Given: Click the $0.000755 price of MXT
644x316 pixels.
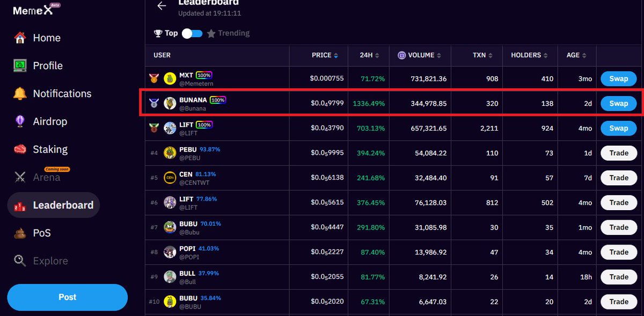Looking at the screenshot, I should pyautogui.click(x=327, y=78).
